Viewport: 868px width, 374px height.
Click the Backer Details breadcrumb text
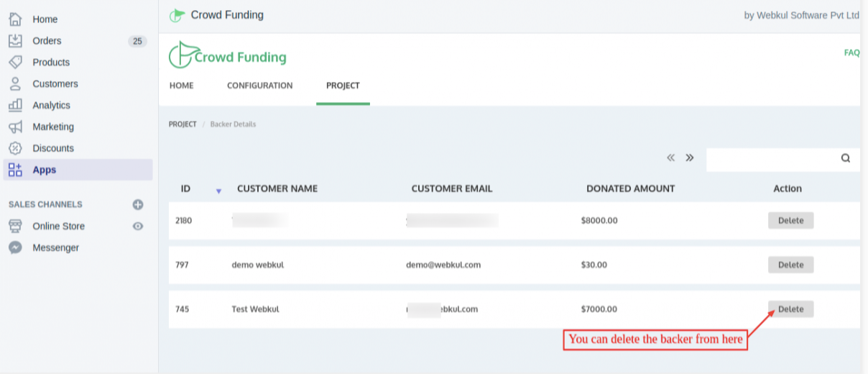click(x=233, y=124)
